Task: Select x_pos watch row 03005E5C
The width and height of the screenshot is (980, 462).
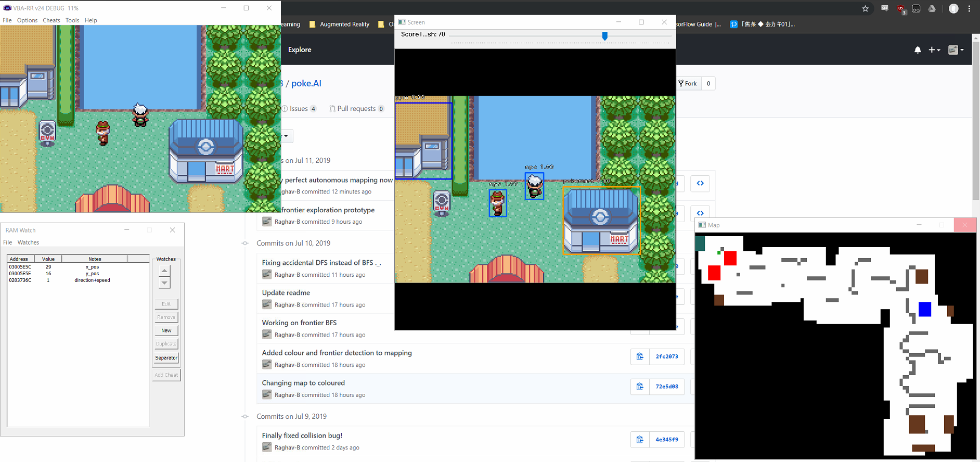Action: pos(78,267)
